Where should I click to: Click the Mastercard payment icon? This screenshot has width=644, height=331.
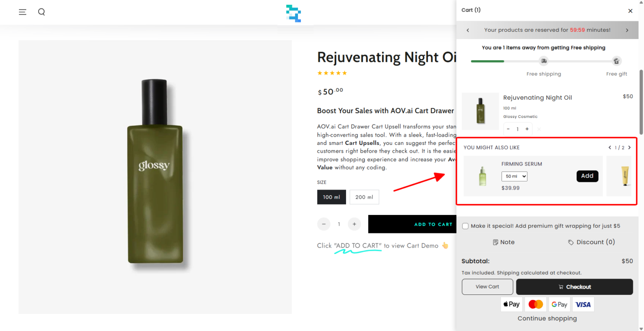(x=535, y=304)
